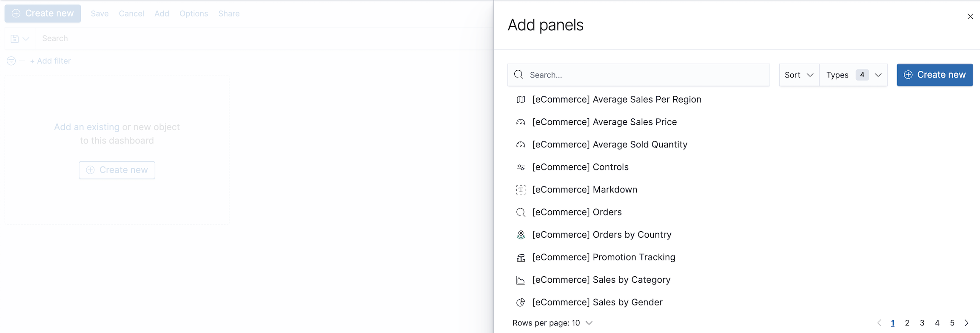Open the Types filter dropdown

853,75
